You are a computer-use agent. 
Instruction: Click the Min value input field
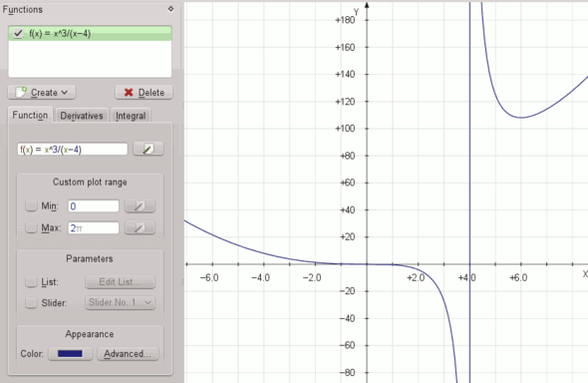(x=94, y=205)
